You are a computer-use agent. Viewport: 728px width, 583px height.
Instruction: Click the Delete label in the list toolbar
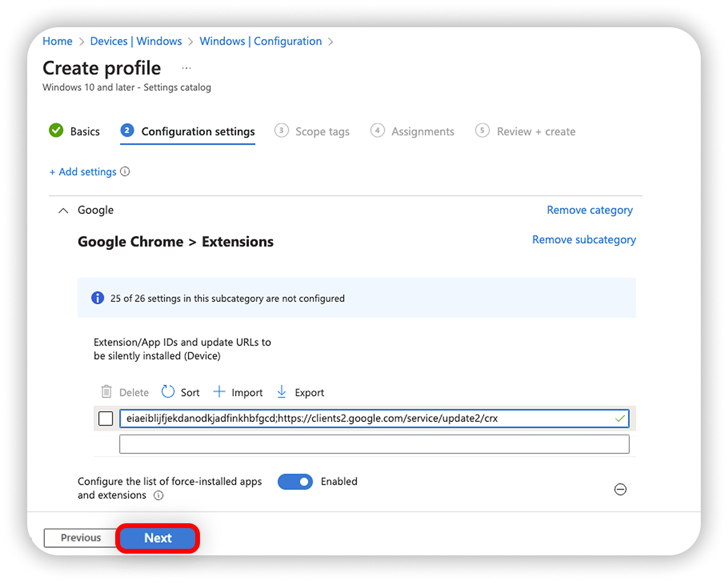pos(134,393)
